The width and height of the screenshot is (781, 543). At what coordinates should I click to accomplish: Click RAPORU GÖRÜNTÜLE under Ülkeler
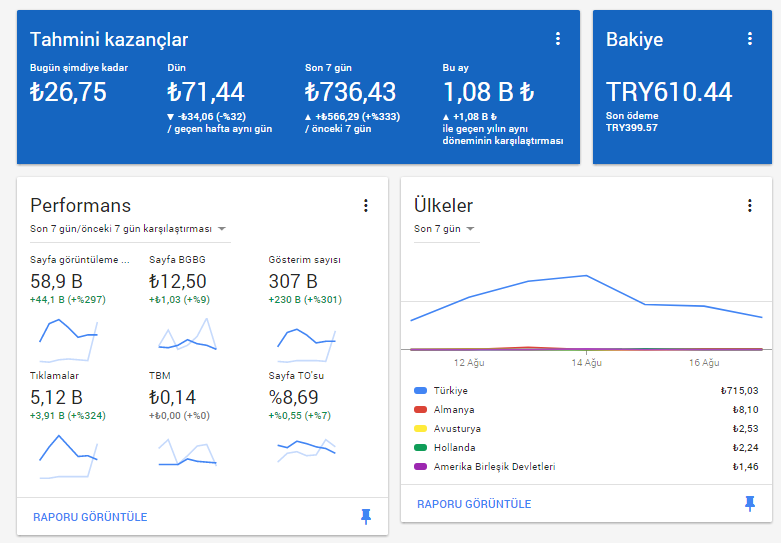click(474, 504)
